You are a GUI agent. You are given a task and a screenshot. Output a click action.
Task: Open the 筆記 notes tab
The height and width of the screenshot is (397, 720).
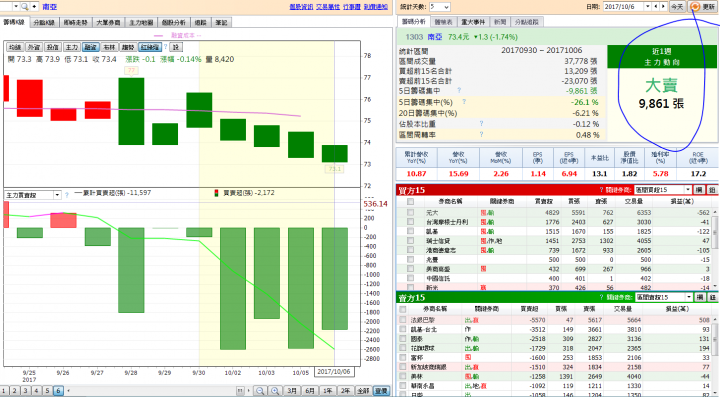coord(221,22)
